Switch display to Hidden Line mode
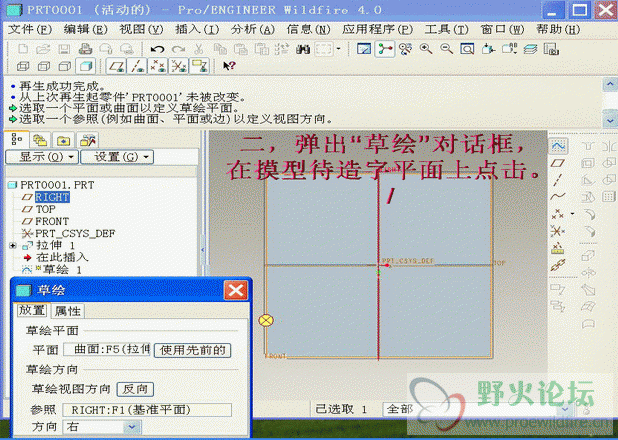 click(44, 66)
